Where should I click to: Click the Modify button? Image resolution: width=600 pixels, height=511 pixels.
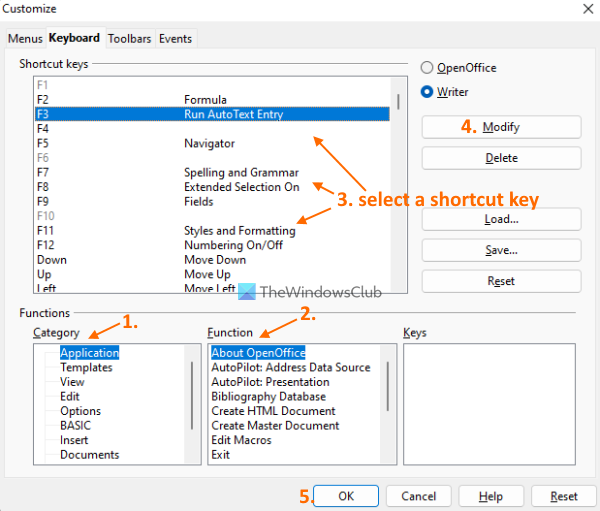point(501,127)
